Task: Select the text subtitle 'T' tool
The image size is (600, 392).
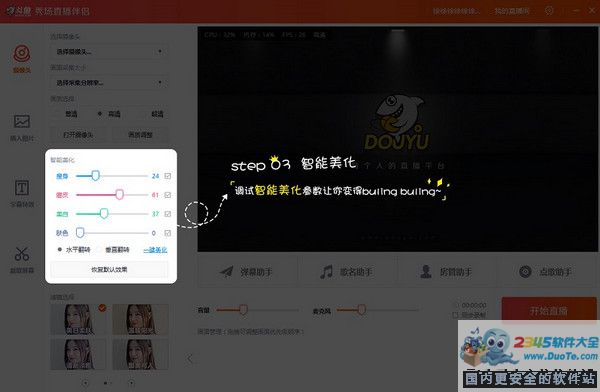Action: pos(22,188)
